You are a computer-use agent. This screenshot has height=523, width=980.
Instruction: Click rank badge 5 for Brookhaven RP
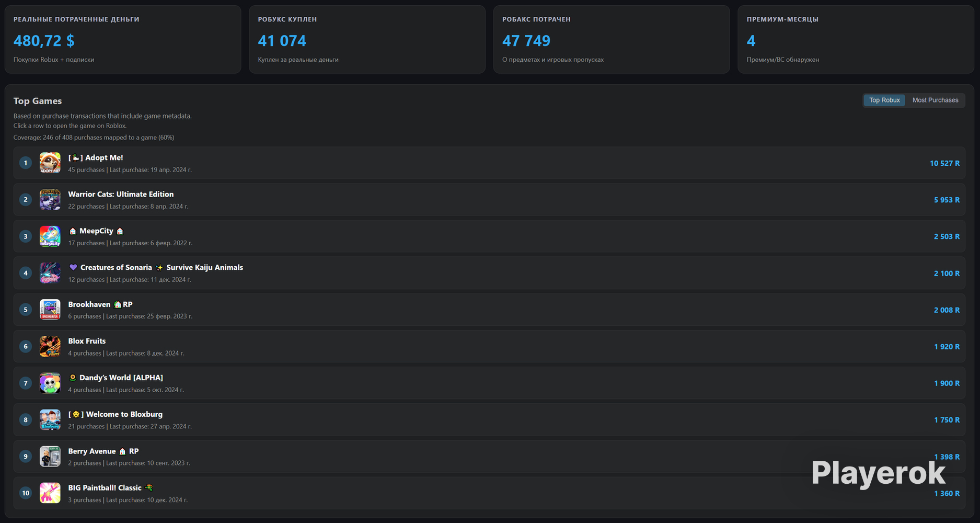pyautogui.click(x=26, y=310)
